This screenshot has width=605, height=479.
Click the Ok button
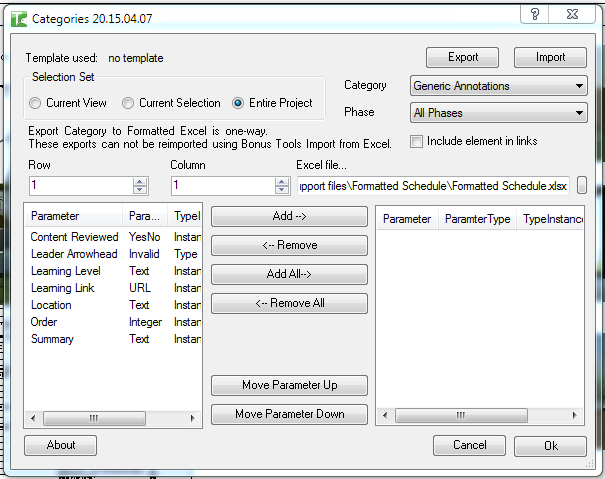[x=550, y=446]
